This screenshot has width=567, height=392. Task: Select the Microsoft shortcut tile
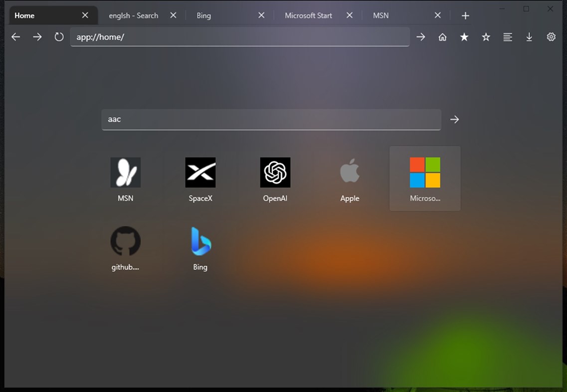pos(424,178)
